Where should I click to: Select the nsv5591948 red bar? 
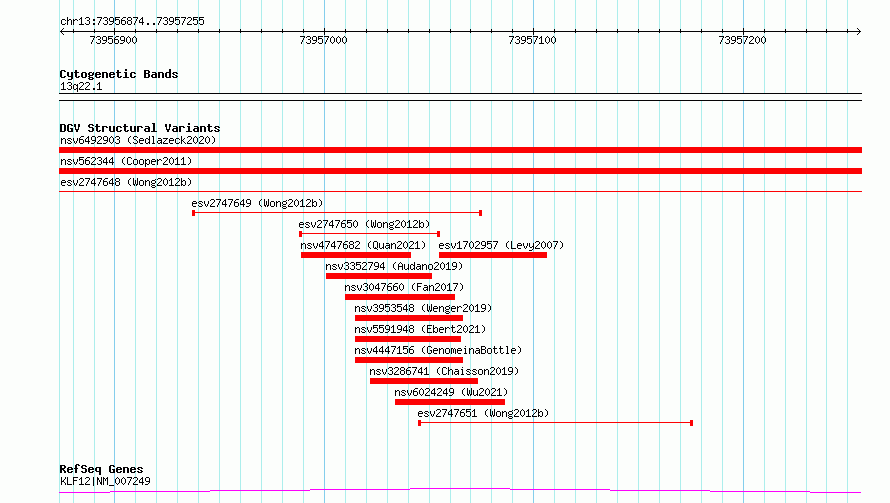coord(408,339)
